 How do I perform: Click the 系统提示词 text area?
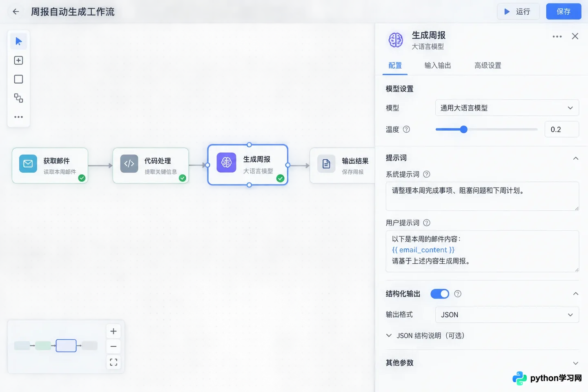(482, 196)
